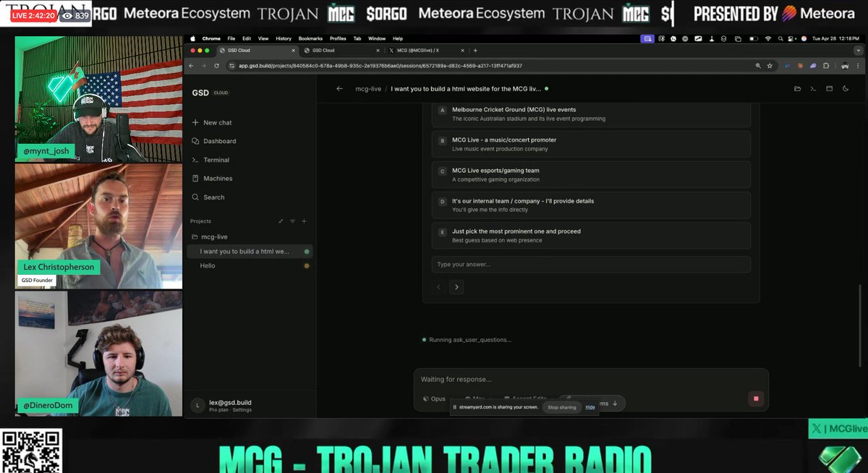Click the Apple menu icon
This screenshot has width=868, height=473.
193,38
